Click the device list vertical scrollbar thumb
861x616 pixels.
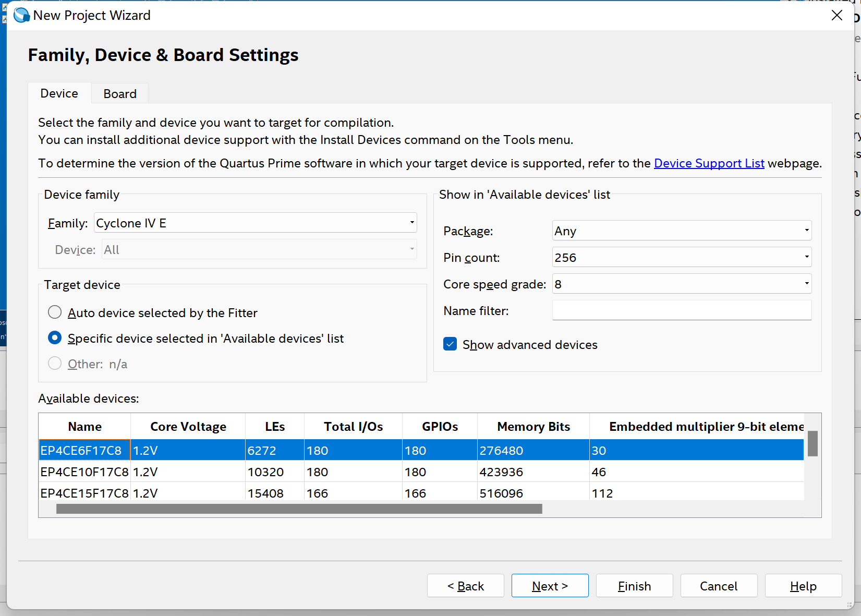pos(813,443)
